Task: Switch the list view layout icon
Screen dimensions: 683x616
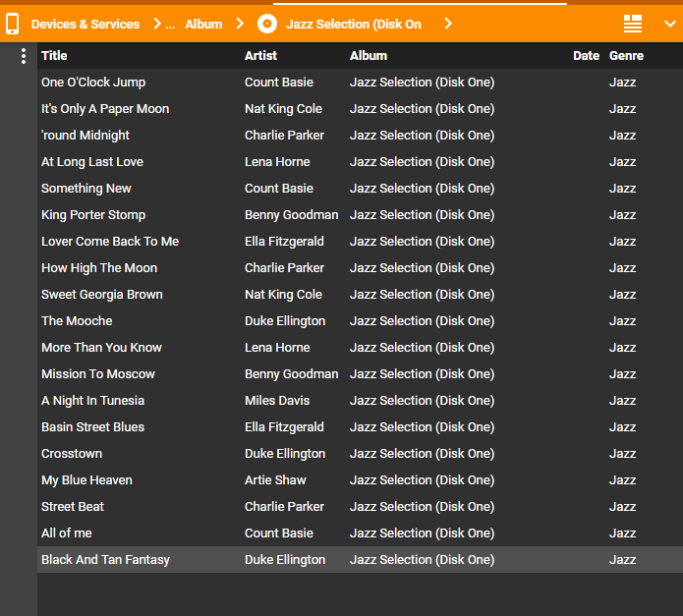Action: [633, 24]
